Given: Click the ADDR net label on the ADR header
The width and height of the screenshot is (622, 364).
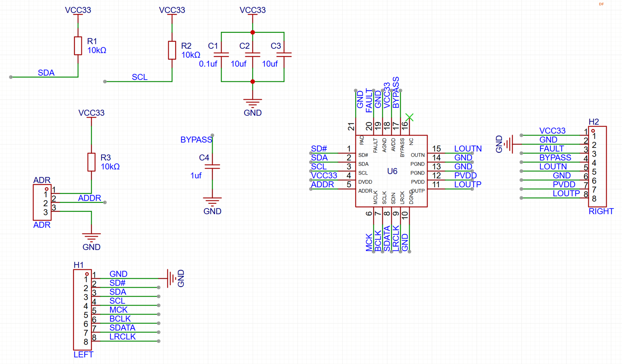Looking at the screenshot, I should [x=90, y=198].
